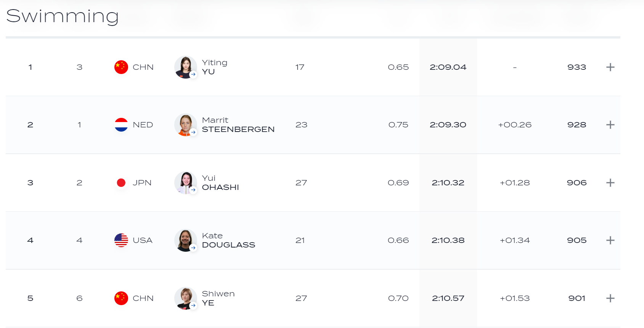644x328 pixels.
Task: Open Yiting Yu's athlete photo
Action: pyautogui.click(x=186, y=67)
